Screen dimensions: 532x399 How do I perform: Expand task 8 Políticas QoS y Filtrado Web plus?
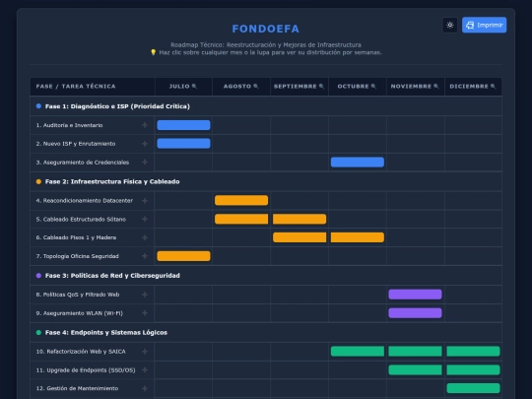pos(145,295)
